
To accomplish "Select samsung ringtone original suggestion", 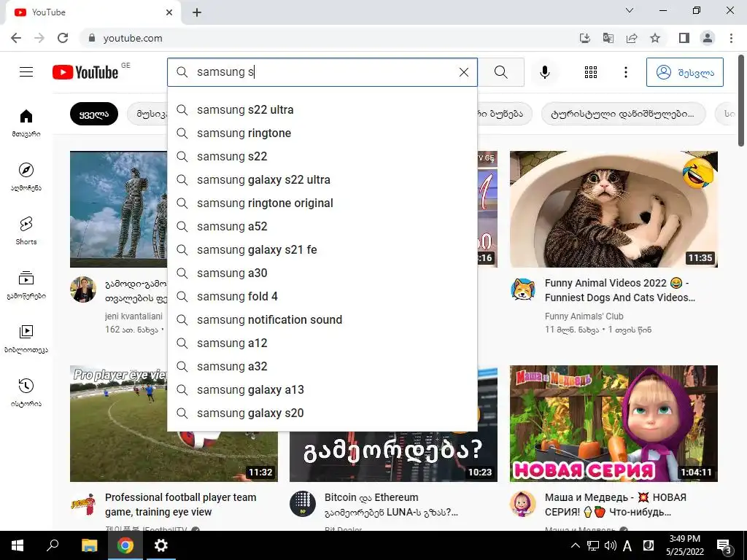I will 322,203.
